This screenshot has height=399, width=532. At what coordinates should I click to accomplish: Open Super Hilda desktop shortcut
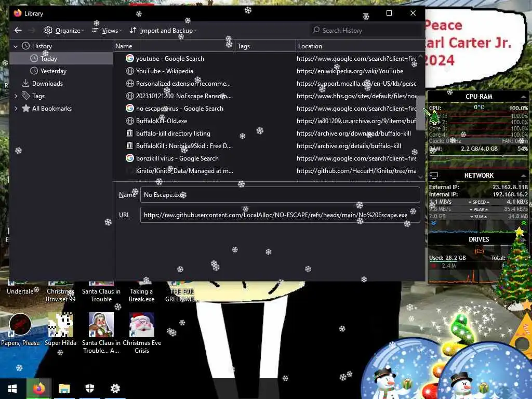pyautogui.click(x=60, y=330)
